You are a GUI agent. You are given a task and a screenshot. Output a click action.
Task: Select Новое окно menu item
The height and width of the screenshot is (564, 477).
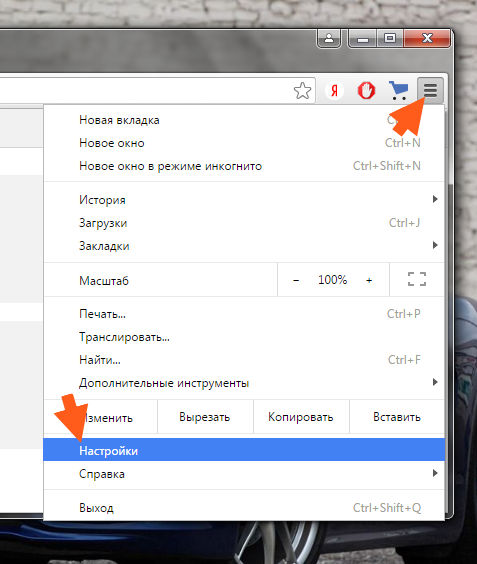(244, 143)
